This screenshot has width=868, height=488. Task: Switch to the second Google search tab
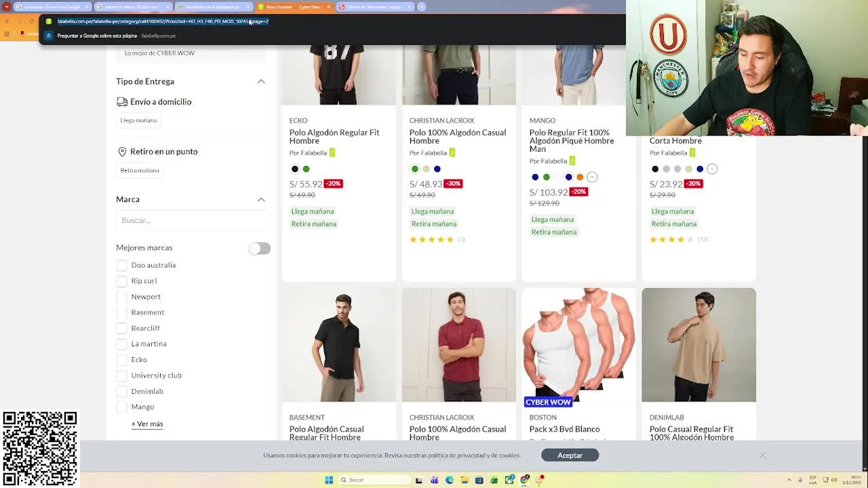pos(132,7)
